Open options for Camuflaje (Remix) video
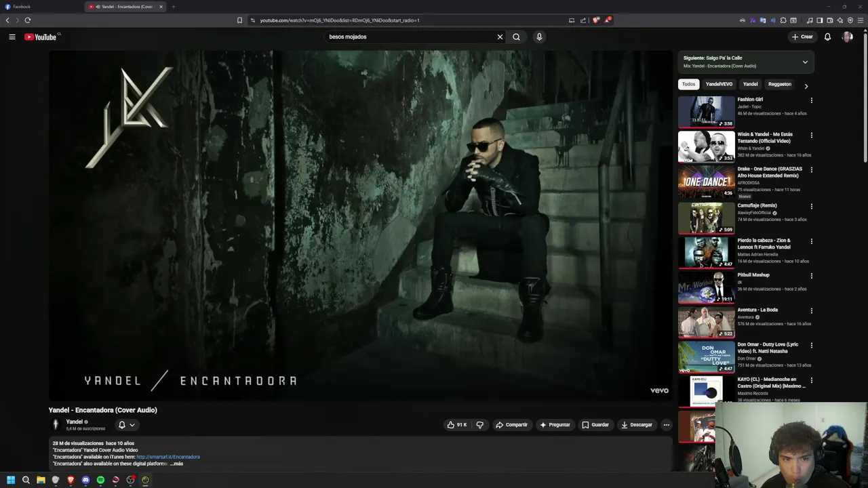The height and width of the screenshot is (488, 868). (811, 206)
